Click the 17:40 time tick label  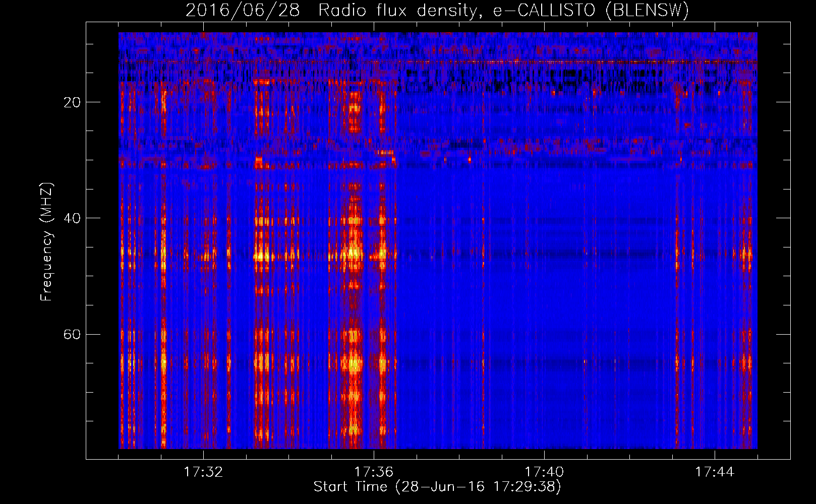pos(544,472)
